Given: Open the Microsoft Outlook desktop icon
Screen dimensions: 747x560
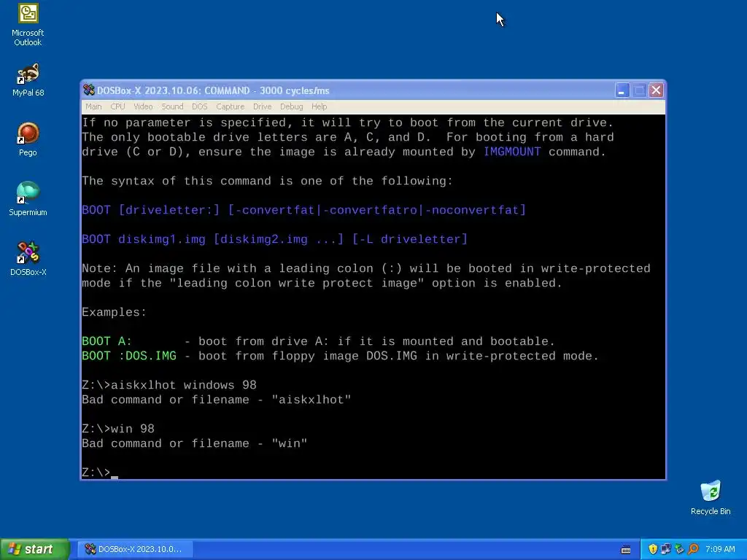Looking at the screenshot, I should pyautogui.click(x=28, y=25).
